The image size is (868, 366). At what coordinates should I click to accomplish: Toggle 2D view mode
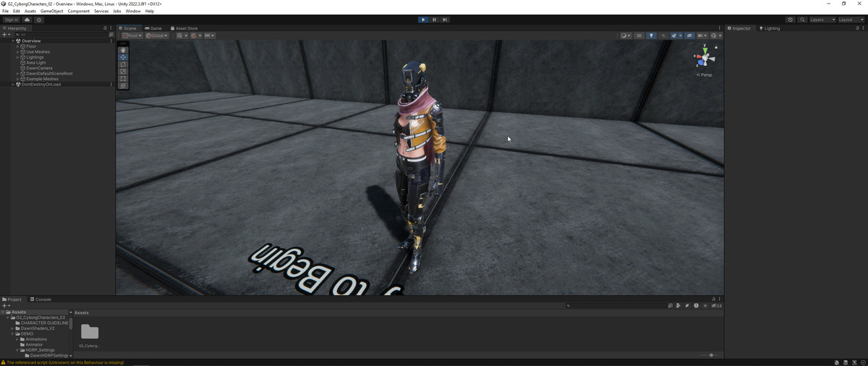(x=639, y=35)
